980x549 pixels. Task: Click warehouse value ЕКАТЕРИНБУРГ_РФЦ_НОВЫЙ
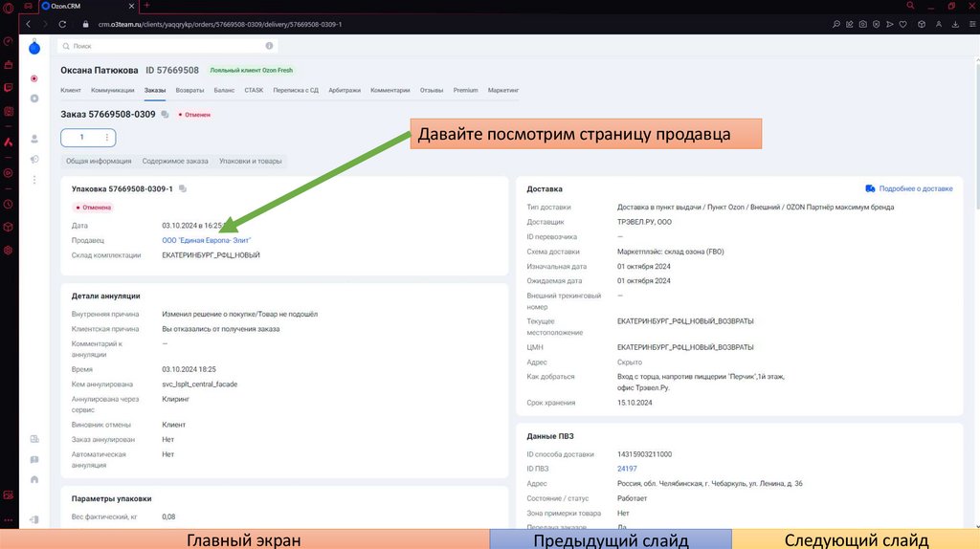click(211, 255)
